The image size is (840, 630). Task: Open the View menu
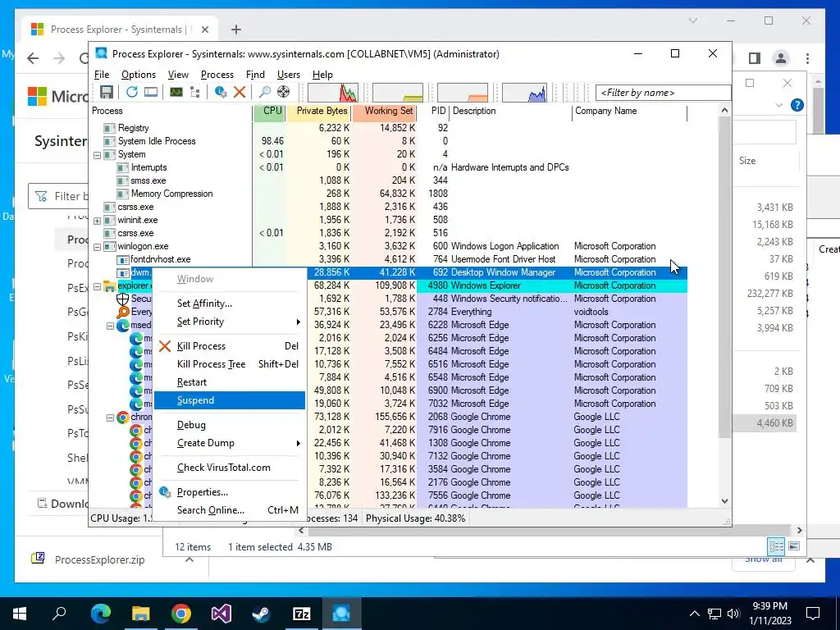click(x=178, y=75)
